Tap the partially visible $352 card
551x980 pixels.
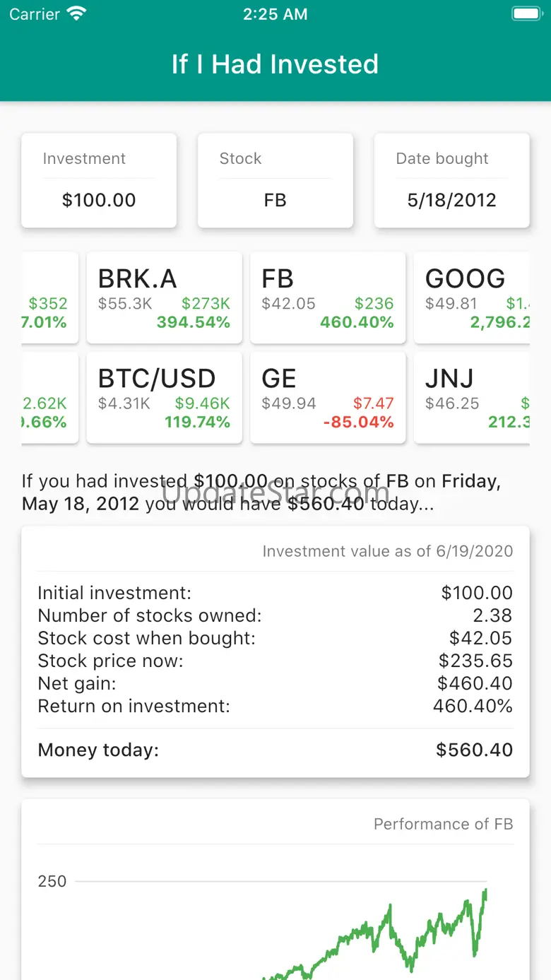(x=49, y=298)
